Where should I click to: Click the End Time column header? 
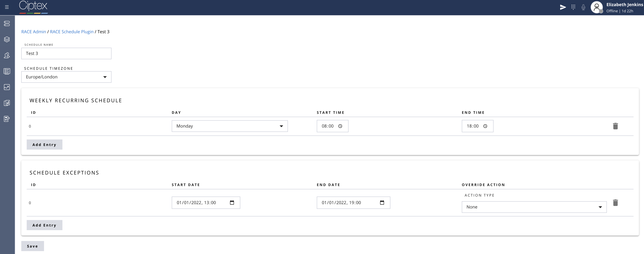pyautogui.click(x=473, y=113)
